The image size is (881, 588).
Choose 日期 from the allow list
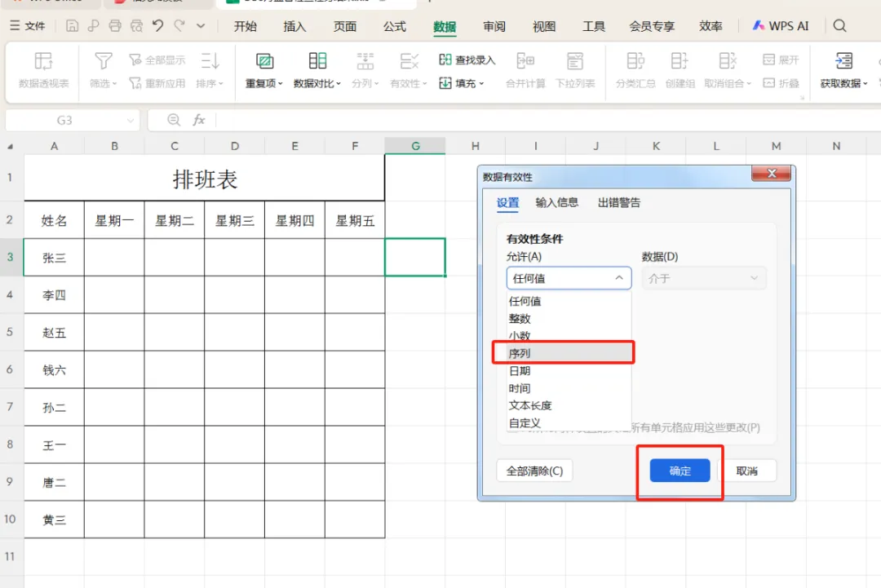click(x=569, y=370)
